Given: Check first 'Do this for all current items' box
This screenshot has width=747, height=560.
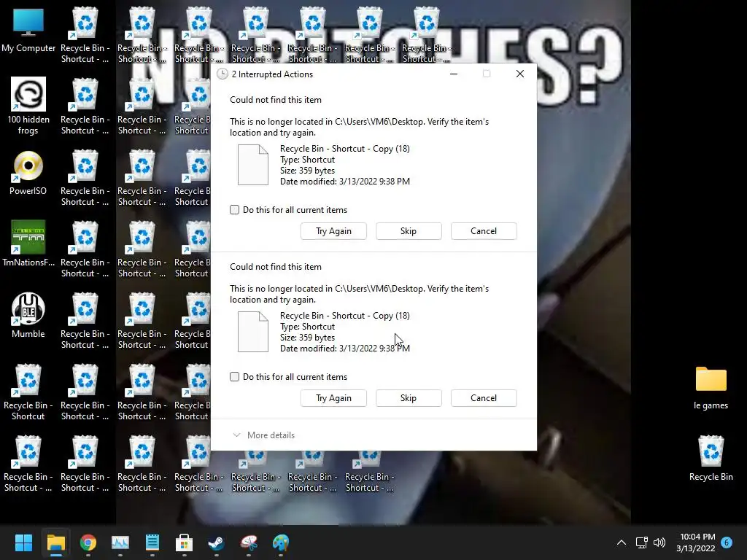Looking at the screenshot, I should click(234, 209).
